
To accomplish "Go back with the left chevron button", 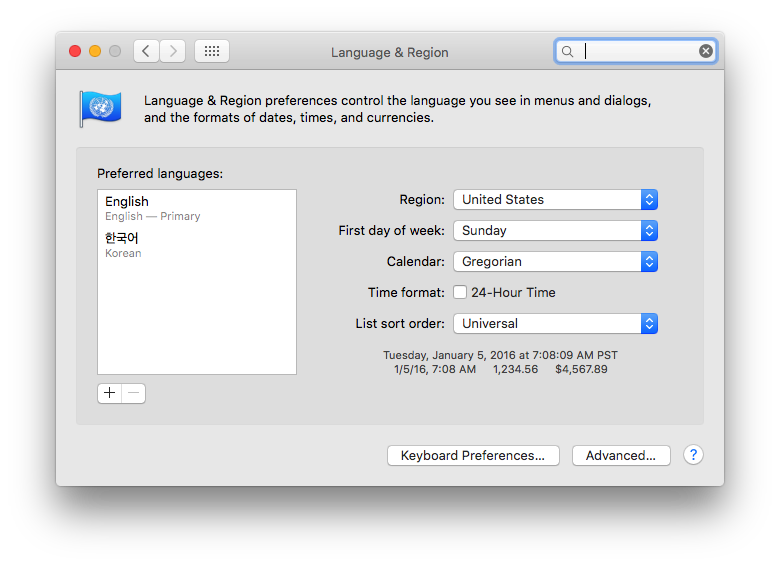I will click(146, 51).
